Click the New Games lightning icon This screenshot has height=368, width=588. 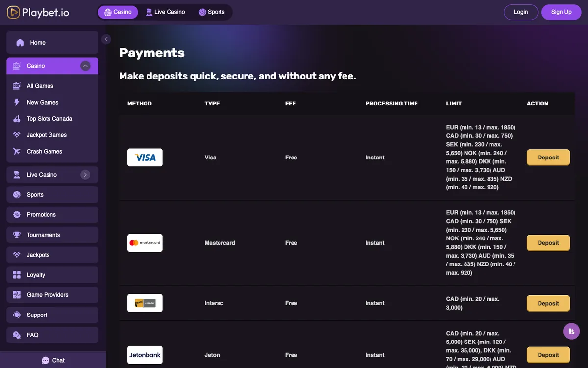[x=17, y=102]
